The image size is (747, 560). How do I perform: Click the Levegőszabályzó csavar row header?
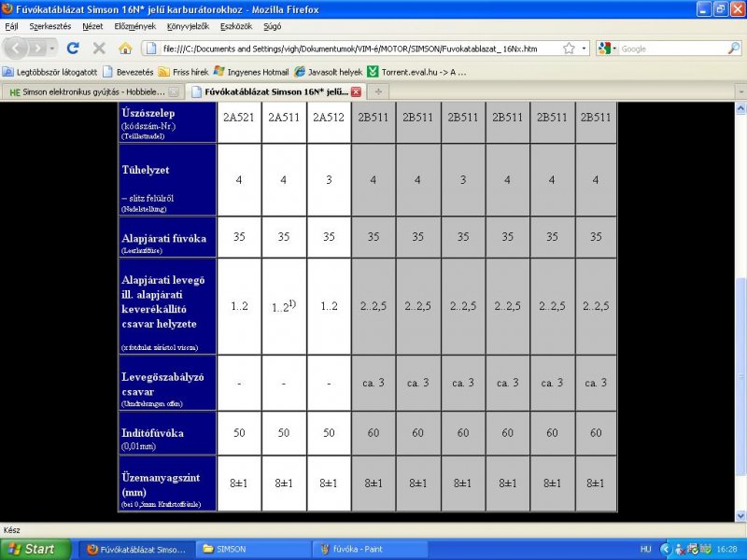[x=168, y=383]
